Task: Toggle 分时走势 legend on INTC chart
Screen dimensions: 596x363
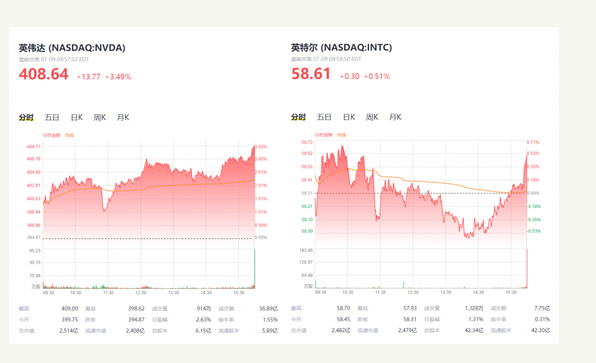Action: pos(323,135)
